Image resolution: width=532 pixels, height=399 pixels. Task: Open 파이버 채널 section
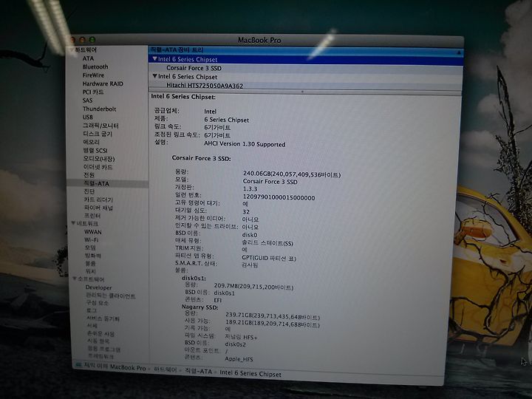[98, 208]
